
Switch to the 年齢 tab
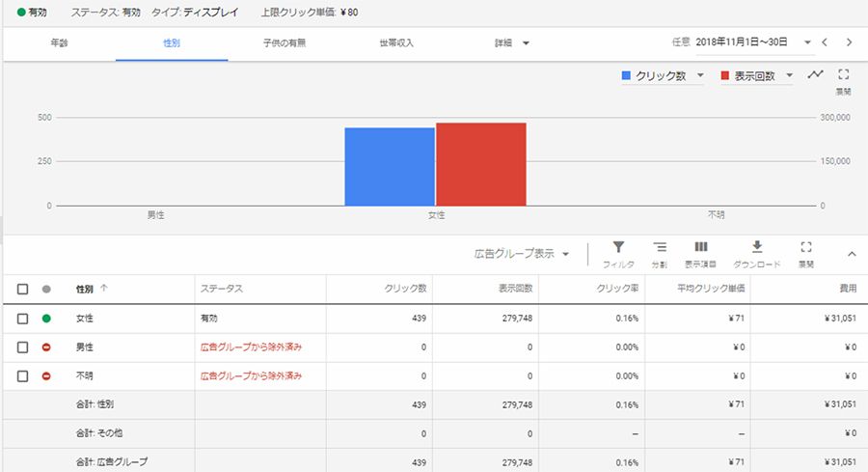59,43
